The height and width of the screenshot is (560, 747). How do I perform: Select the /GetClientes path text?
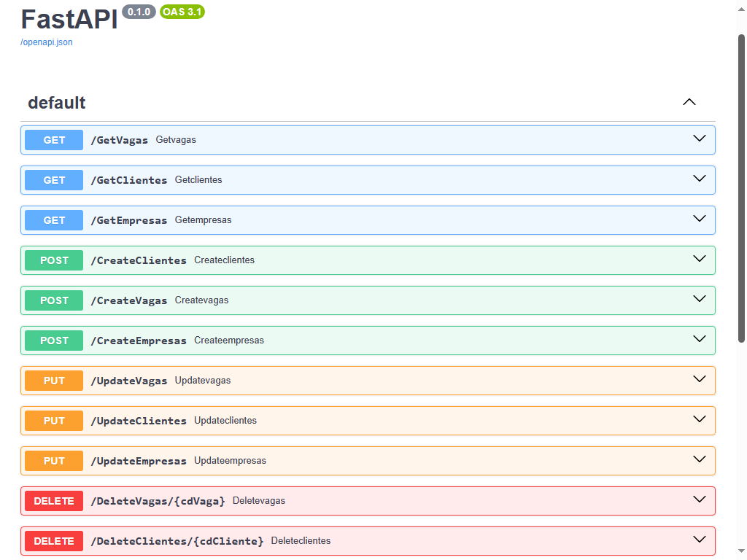128,180
